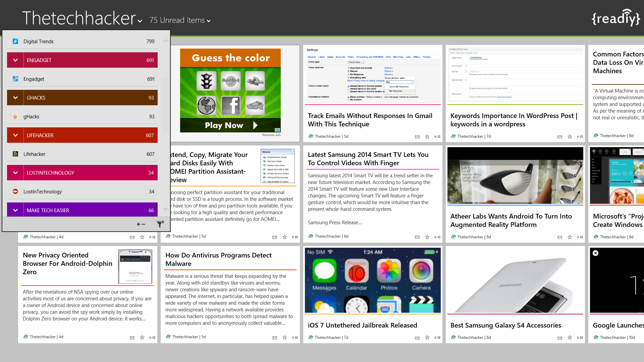Click the Engadget feed favicon
Image resolution: width=644 pixels, height=362 pixels.
pos(15,79)
